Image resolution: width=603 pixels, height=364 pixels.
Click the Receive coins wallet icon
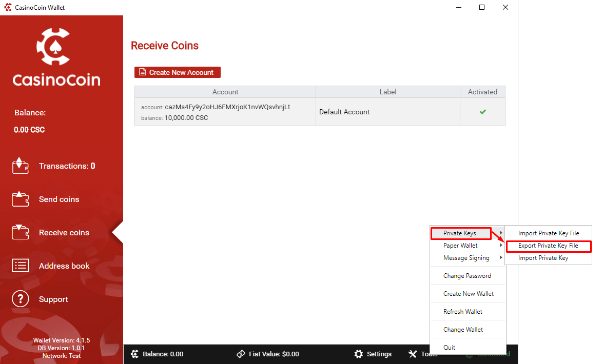coord(21,232)
